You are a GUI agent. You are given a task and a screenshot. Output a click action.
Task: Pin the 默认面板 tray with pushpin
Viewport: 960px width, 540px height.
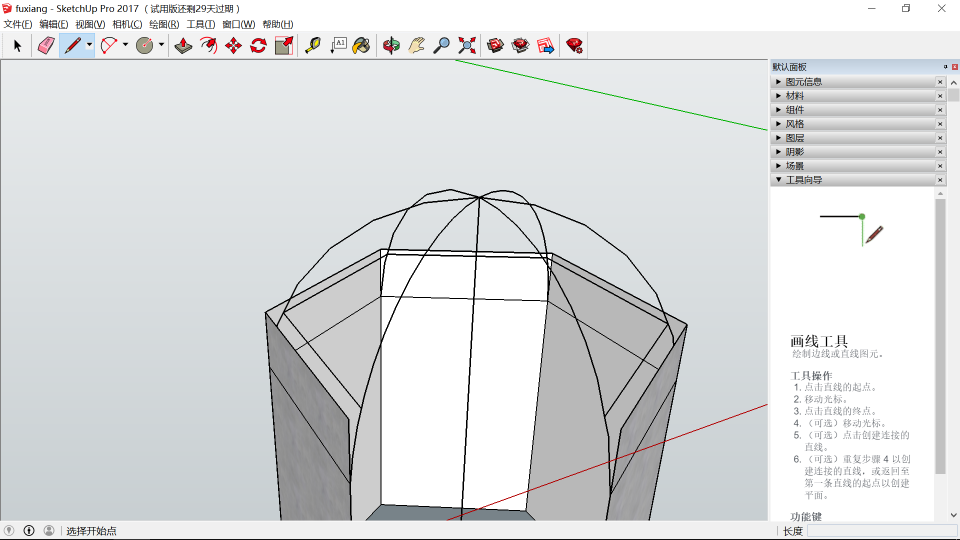coord(945,67)
